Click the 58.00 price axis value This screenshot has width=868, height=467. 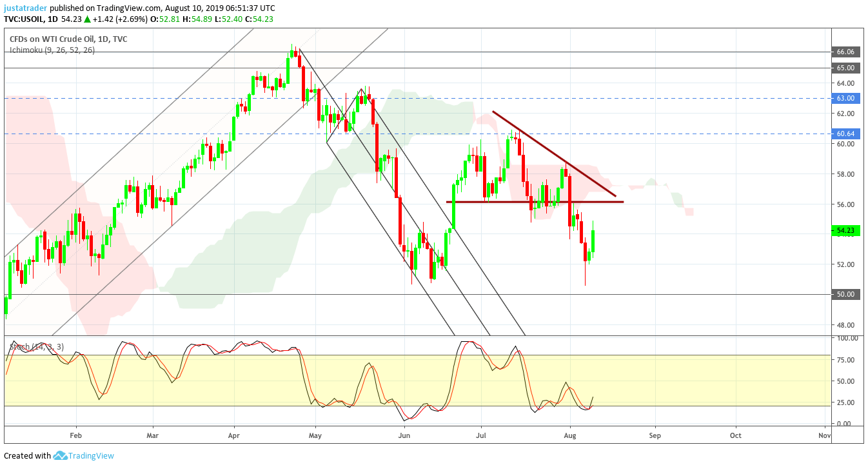click(845, 174)
